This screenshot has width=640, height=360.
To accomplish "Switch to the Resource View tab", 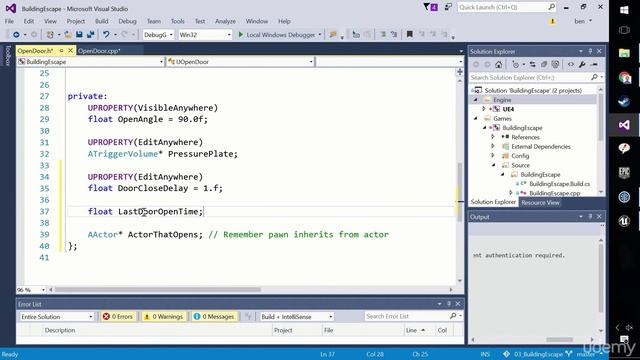I will (540, 202).
